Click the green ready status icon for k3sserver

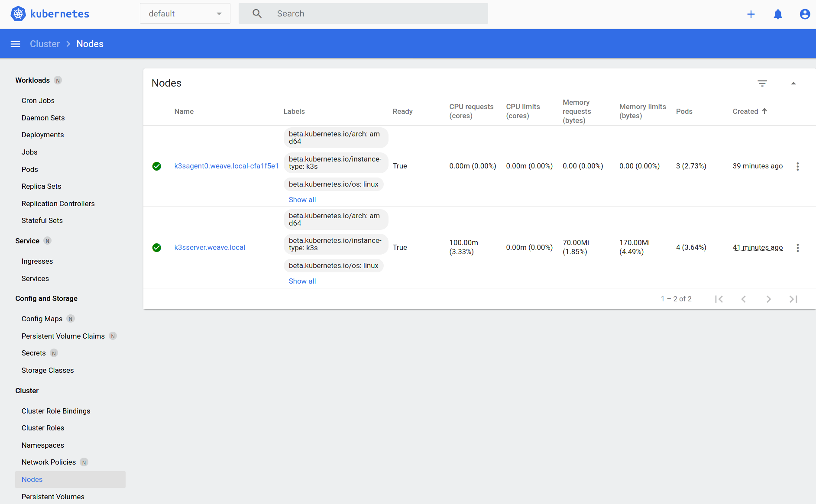click(157, 248)
